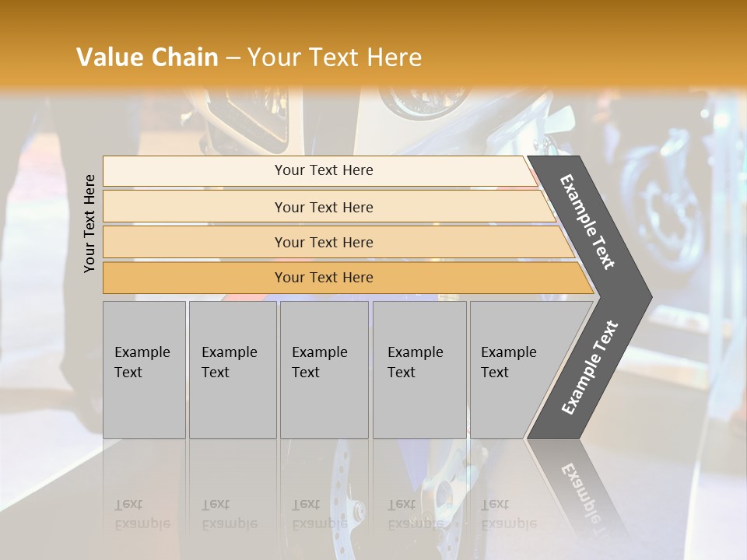Image resolution: width=747 pixels, height=560 pixels.
Task: Select the third 'Your Text Here' bar
Action: pyautogui.click(x=338, y=242)
